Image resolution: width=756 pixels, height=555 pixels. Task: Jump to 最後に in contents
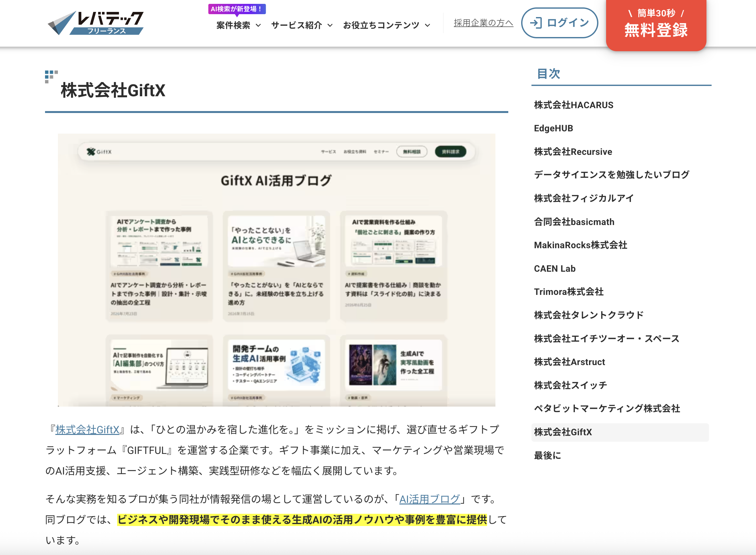tap(547, 456)
